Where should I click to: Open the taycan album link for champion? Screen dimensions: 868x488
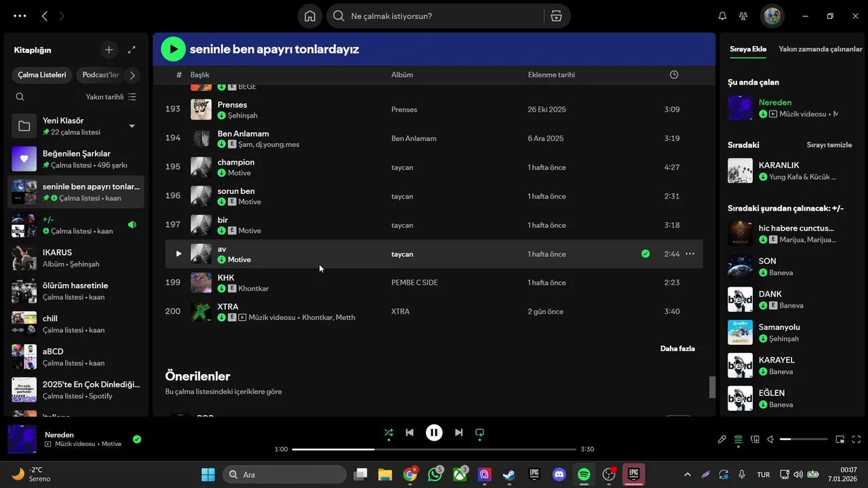402,167
